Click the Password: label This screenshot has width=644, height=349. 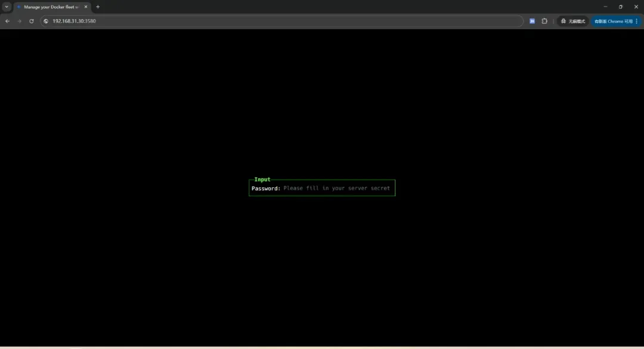266,189
